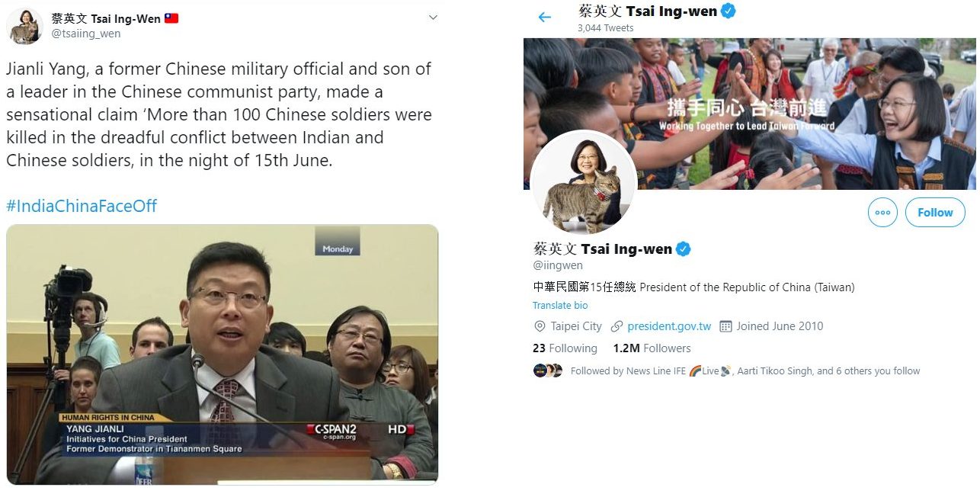The width and height of the screenshot is (980, 494).
Task: Click the tweet author's small avatar
Action: 24,27
